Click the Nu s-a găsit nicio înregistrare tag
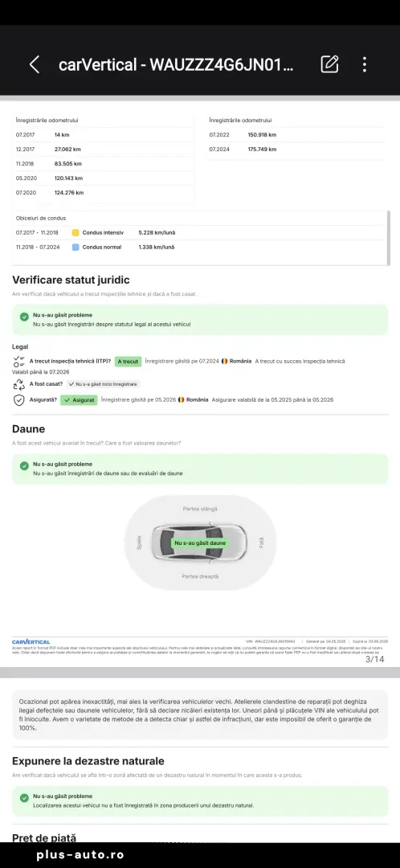The image size is (400, 868). (104, 383)
